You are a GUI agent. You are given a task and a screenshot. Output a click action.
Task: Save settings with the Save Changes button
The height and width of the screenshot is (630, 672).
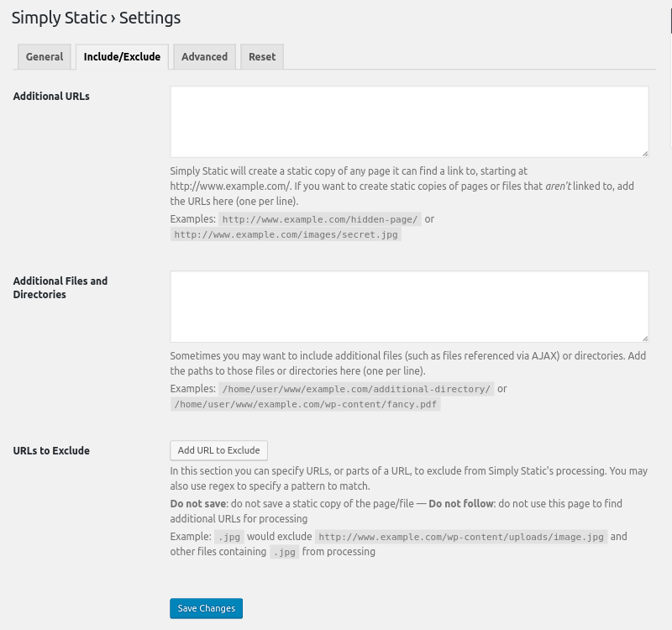[x=206, y=608]
